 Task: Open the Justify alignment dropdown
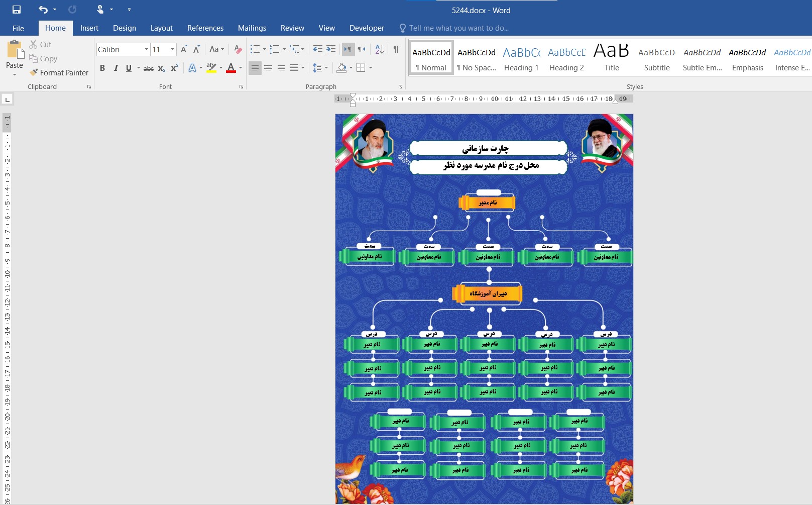(303, 68)
